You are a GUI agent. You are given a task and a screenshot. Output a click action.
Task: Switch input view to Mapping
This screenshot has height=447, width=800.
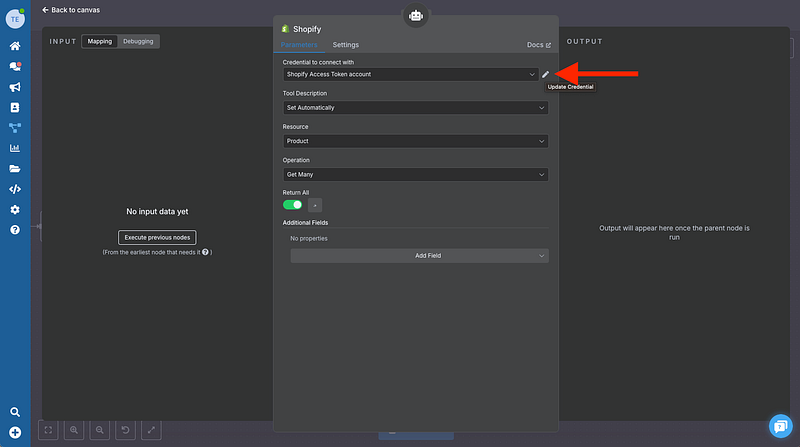pyautogui.click(x=100, y=41)
